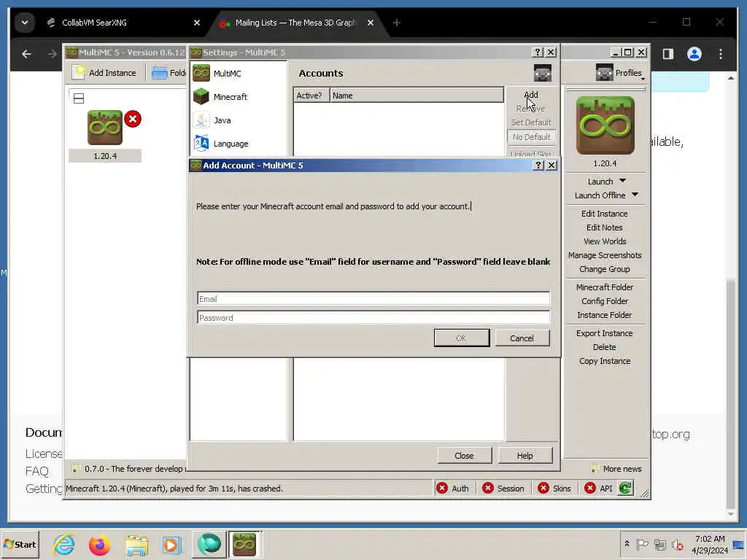Cancel the Add Account dialog
This screenshot has height=560, width=747.
tap(522, 338)
